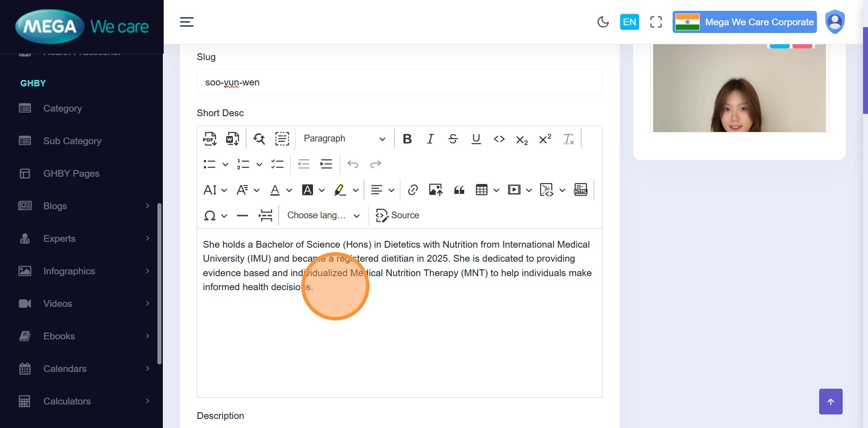868x428 pixels.
Task: Expand the Blogs sidebar menu
Action: click(x=84, y=206)
